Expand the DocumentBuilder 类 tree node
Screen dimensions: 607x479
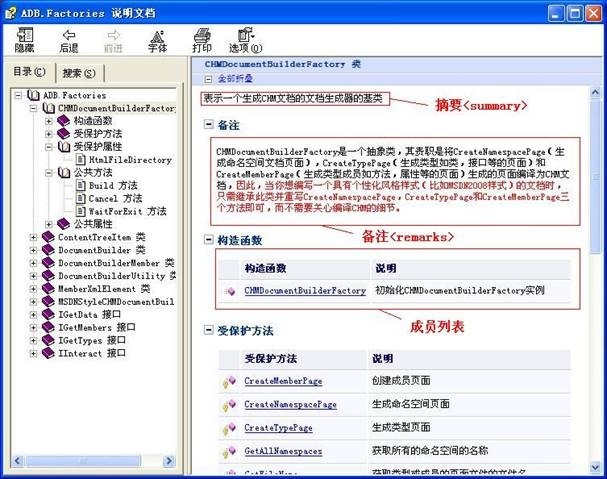[x=34, y=250]
